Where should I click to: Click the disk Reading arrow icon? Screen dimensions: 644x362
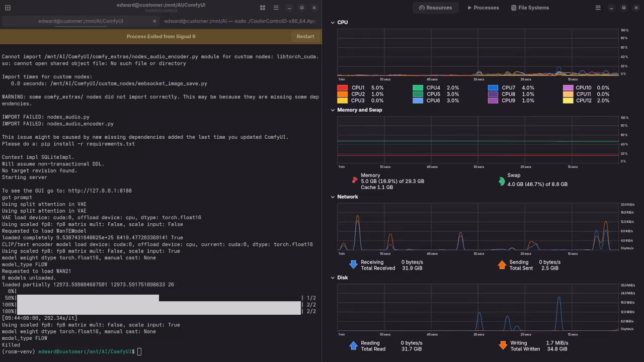[x=353, y=345]
